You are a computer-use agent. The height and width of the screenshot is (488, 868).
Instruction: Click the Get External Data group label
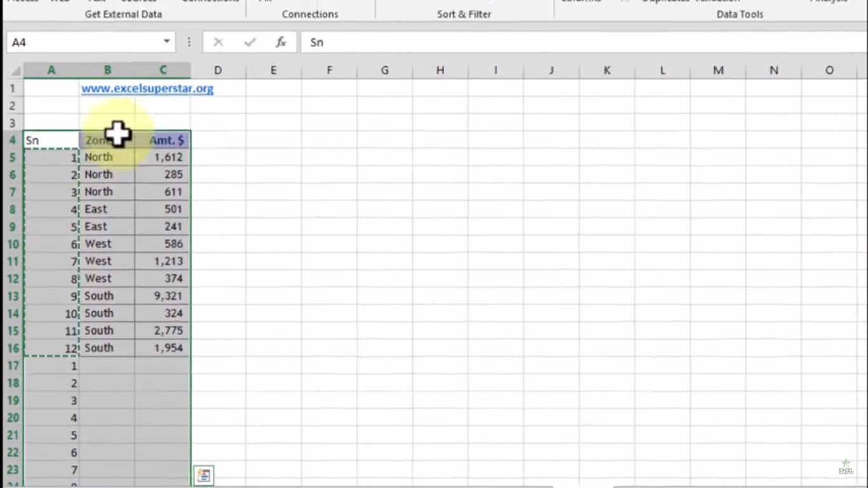pyautogui.click(x=123, y=14)
